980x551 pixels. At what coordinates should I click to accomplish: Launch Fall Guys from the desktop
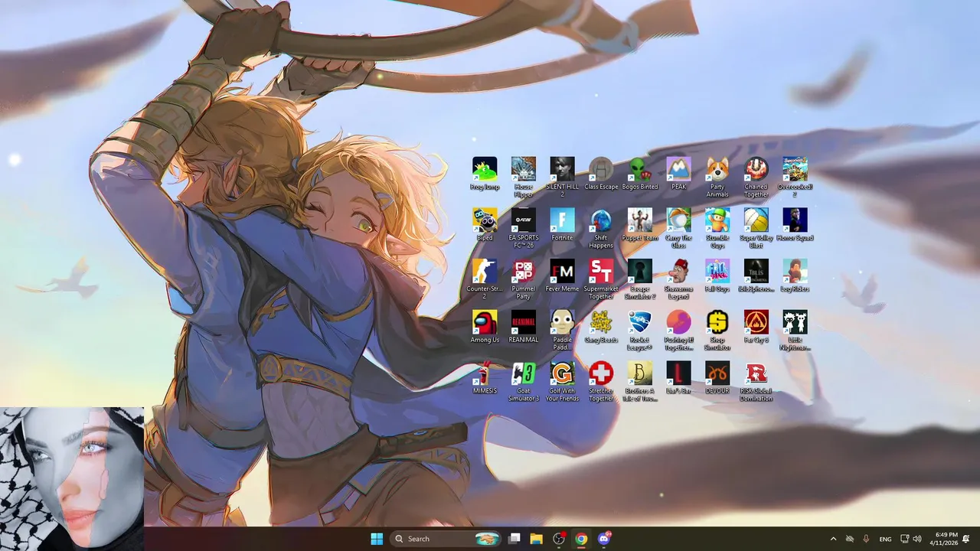(x=717, y=277)
